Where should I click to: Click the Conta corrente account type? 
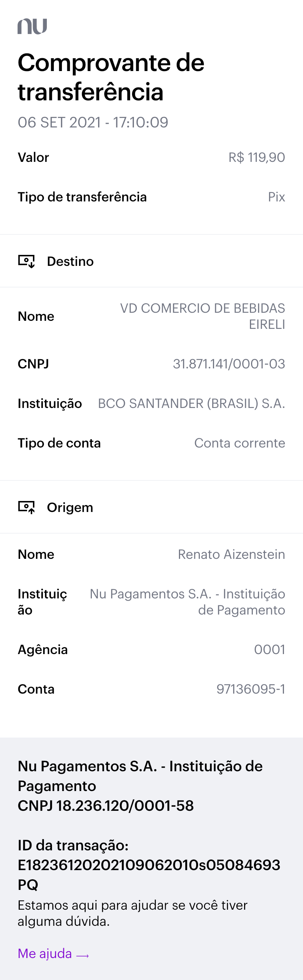tap(240, 443)
